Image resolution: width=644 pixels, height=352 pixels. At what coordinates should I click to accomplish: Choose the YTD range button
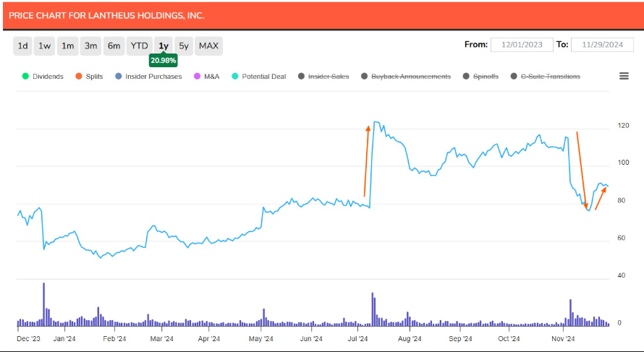click(139, 46)
